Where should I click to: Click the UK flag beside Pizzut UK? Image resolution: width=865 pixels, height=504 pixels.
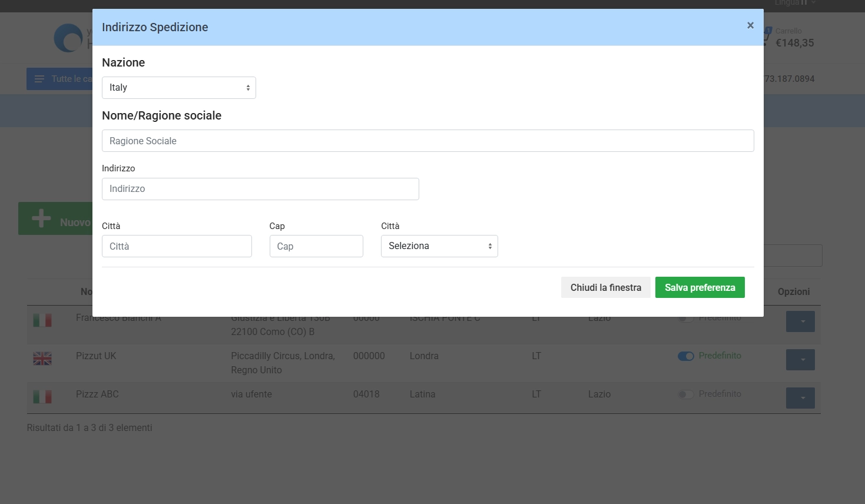point(42,359)
